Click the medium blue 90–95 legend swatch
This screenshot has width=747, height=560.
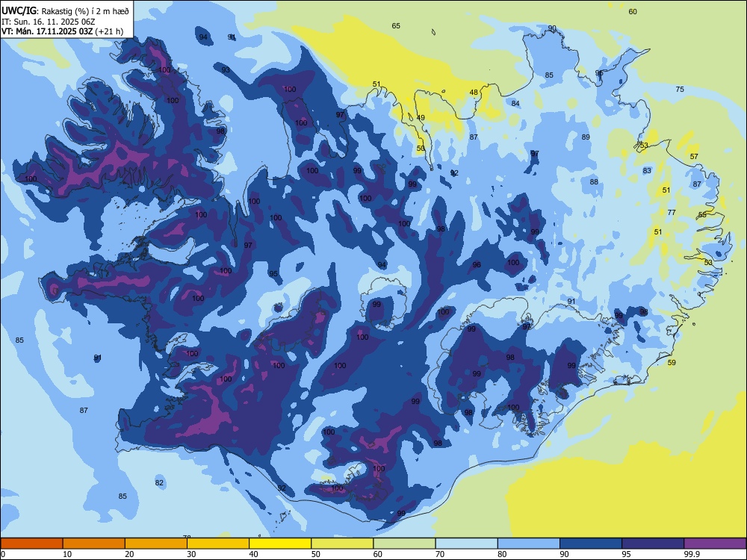[x=591, y=544]
